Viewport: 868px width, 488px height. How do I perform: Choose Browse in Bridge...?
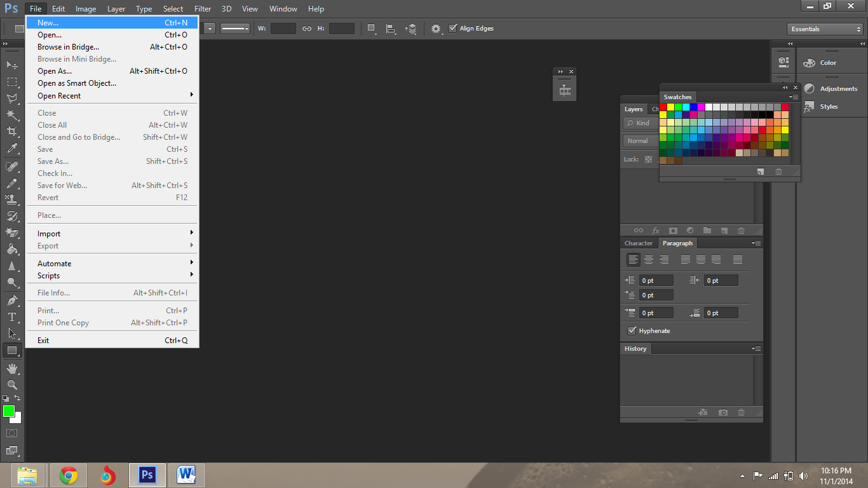coord(112,47)
